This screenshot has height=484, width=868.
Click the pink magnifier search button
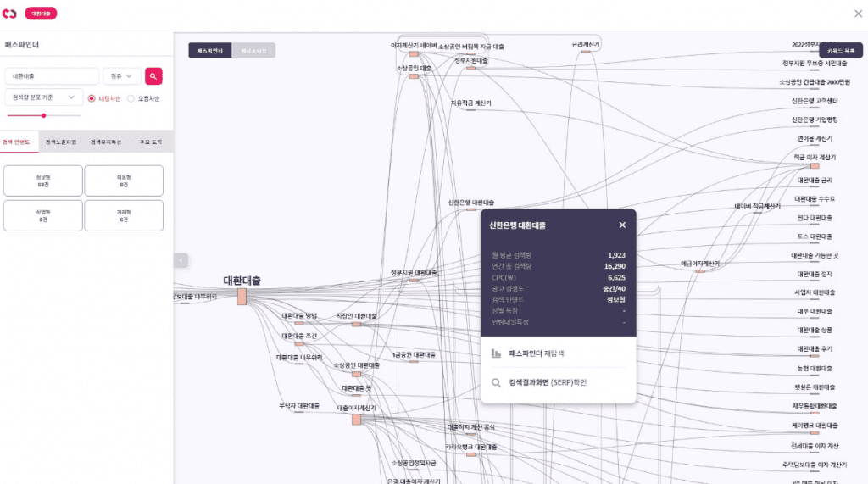coord(153,76)
